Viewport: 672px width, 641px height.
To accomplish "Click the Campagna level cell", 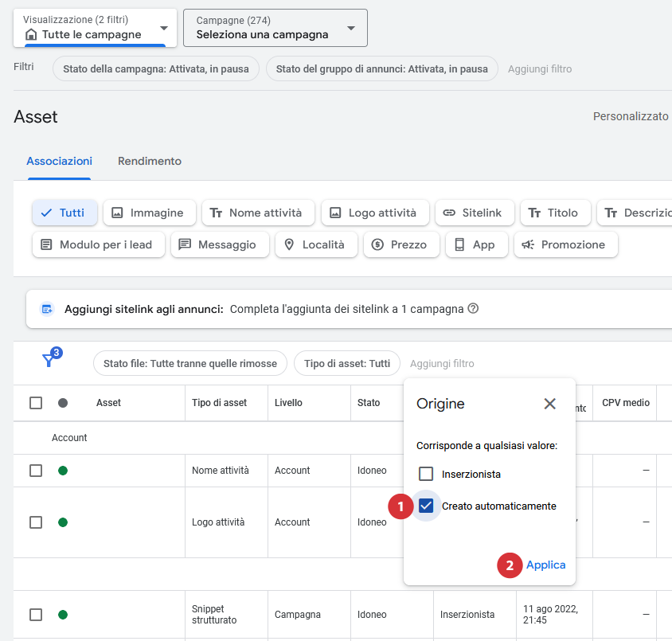I will pyautogui.click(x=298, y=615).
